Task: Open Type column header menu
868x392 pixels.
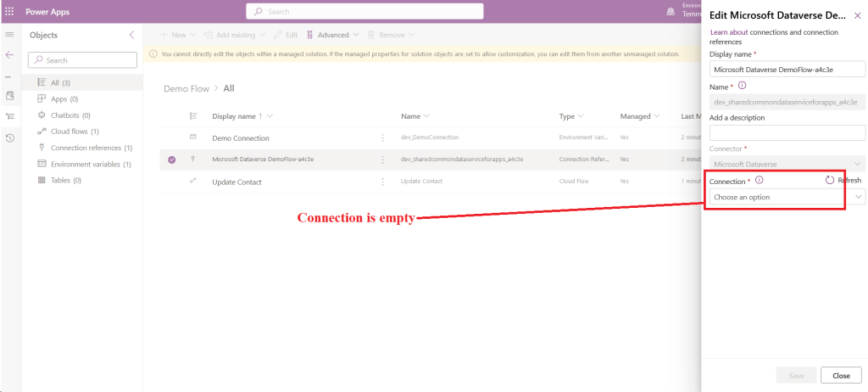Action: 571,116
